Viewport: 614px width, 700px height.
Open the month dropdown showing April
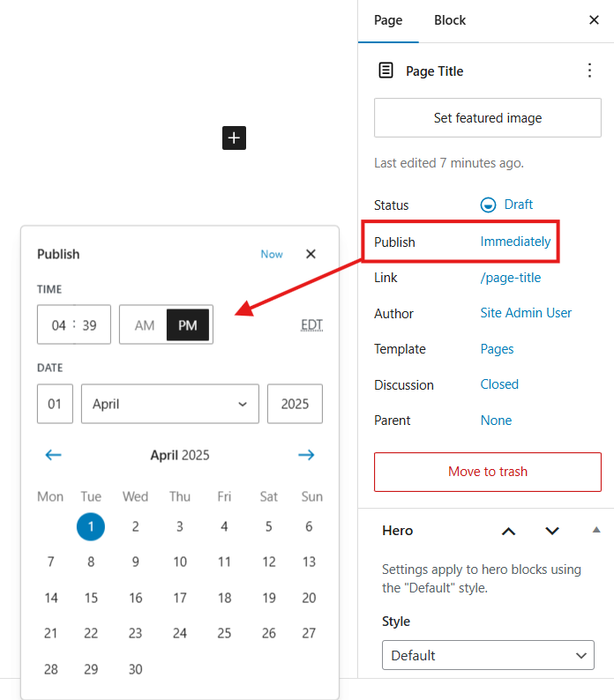coord(170,404)
